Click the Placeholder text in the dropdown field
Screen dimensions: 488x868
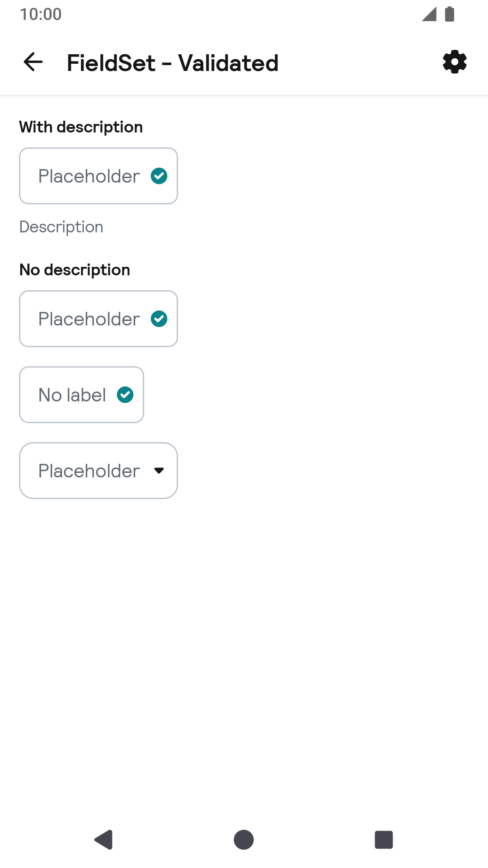(x=89, y=471)
